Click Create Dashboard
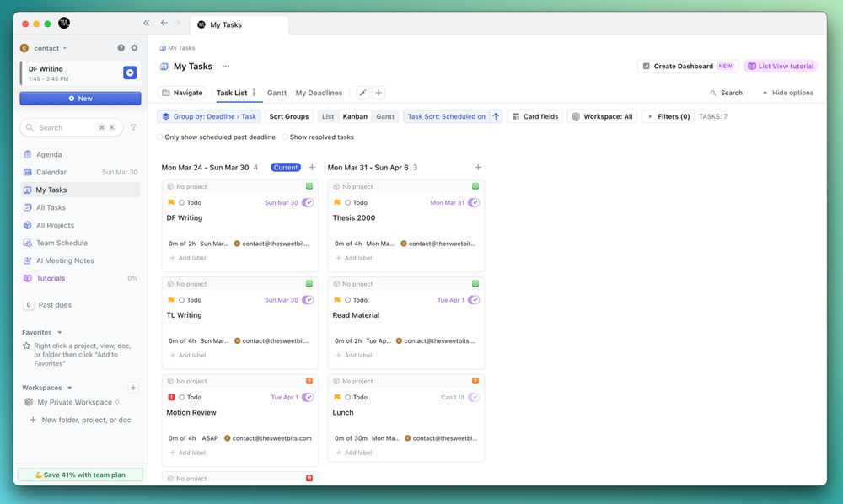843x504 pixels. 688,66
